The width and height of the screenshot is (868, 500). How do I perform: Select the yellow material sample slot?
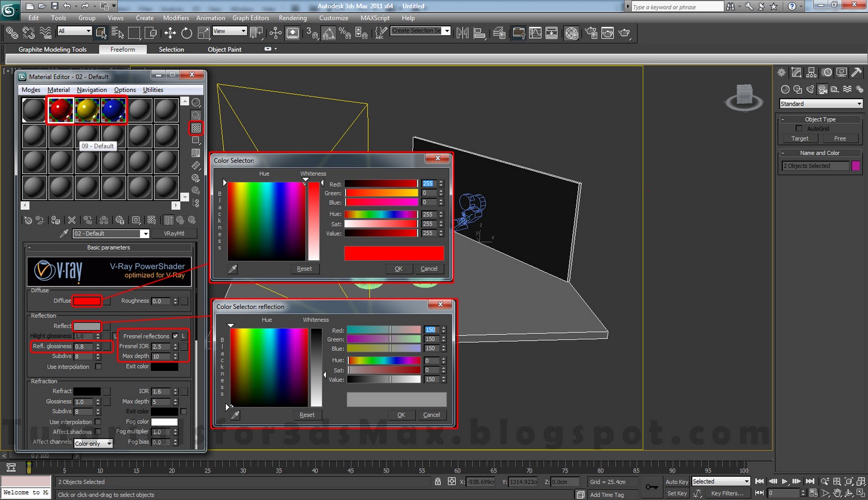87,110
